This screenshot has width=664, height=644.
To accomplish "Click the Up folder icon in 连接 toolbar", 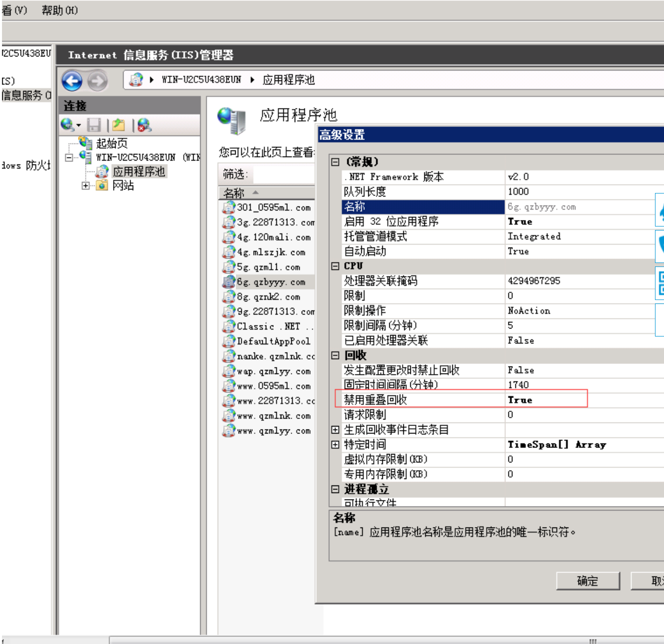I will pyautogui.click(x=119, y=125).
